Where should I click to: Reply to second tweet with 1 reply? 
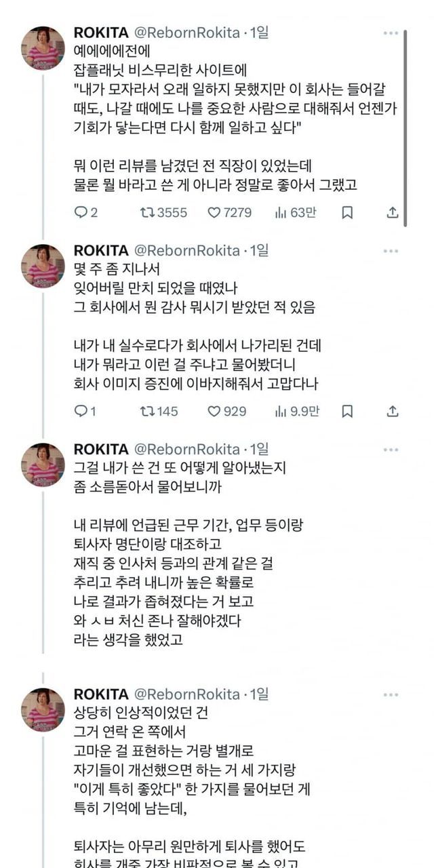pyautogui.click(x=81, y=411)
